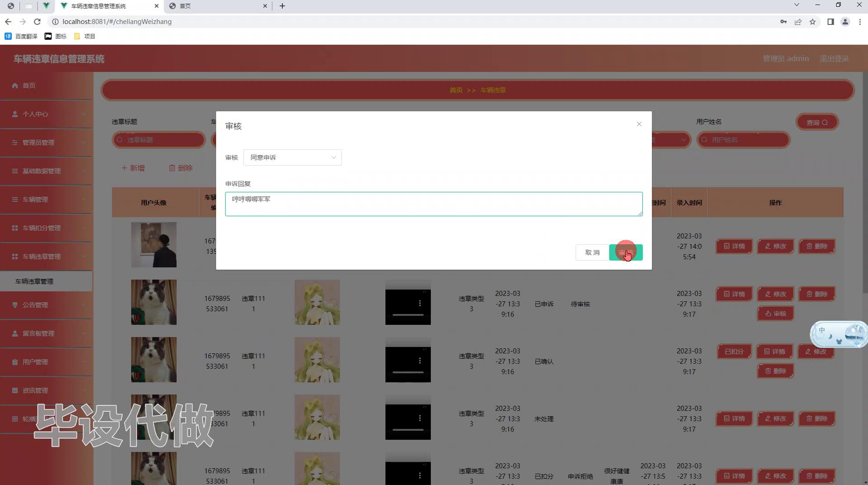This screenshot has width=868, height=485.
Task: Click 修改 in the first table row
Action: tap(775, 246)
